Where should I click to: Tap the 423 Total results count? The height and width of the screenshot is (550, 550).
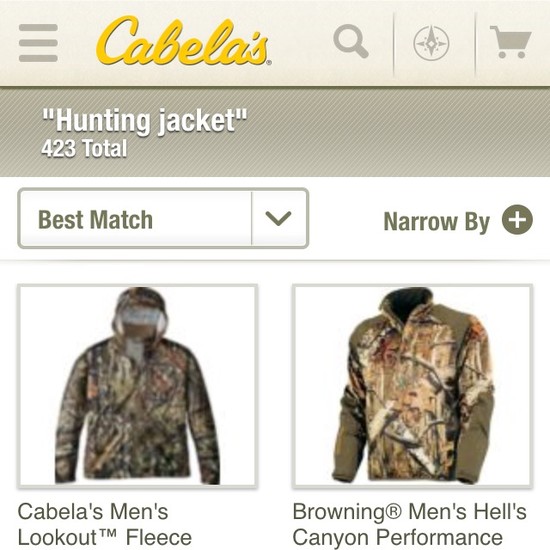84,148
